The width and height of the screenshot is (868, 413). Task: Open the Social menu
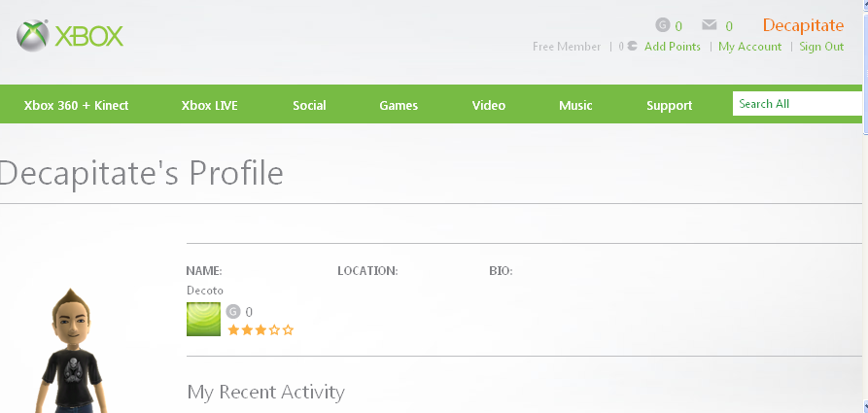click(309, 105)
